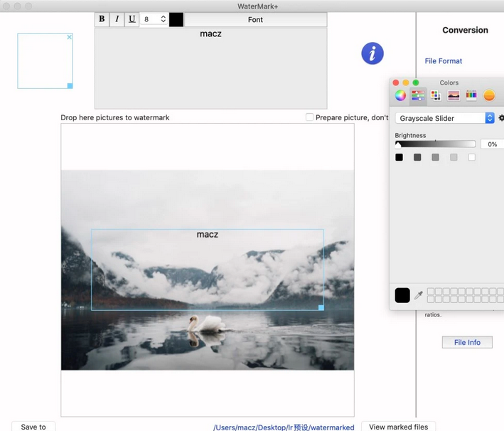504x431 pixels.
Task: Click the black text color swatch
Action: pyautogui.click(x=176, y=19)
